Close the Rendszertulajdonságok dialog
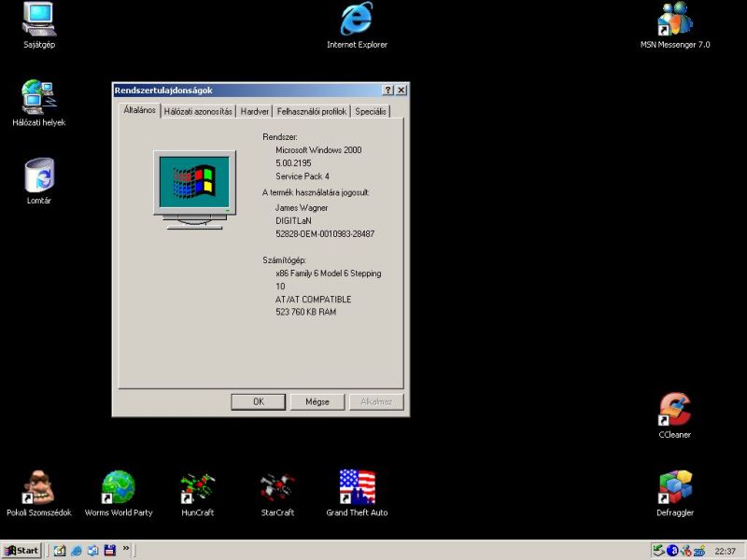 pyautogui.click(x=402, y=90)
